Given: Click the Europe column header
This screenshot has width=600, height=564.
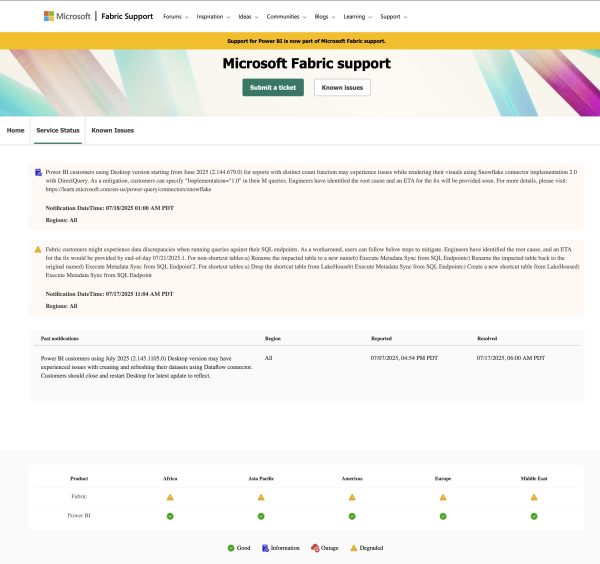Looking at the screenshot, I should point(443,479).
